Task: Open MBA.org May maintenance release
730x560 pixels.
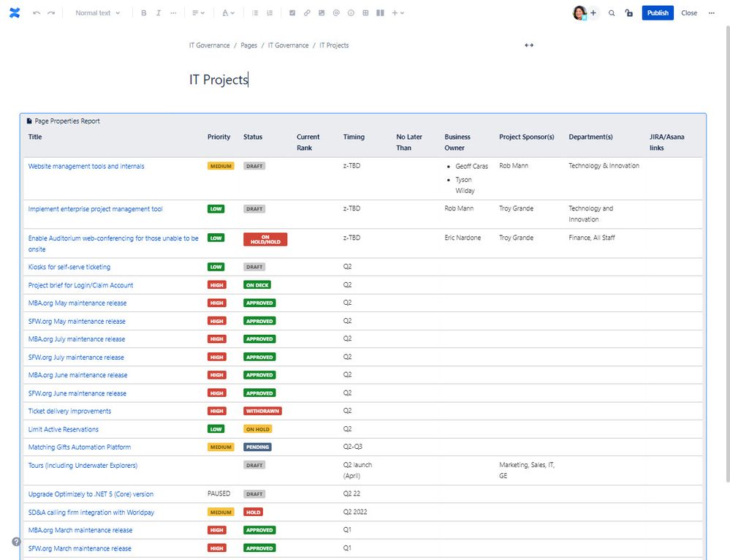Action: coord(77,303)
